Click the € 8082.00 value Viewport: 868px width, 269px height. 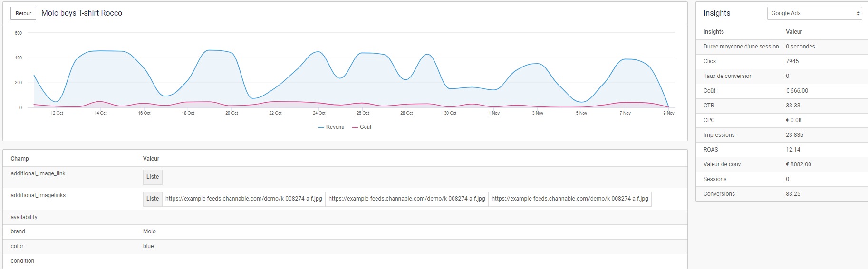click(799, 164)
